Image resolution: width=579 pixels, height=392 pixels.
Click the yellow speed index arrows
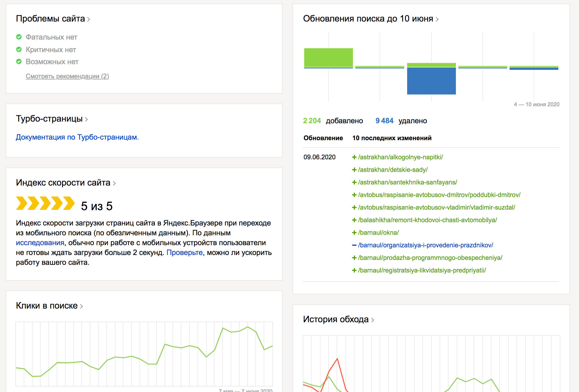tap(45, 203)
